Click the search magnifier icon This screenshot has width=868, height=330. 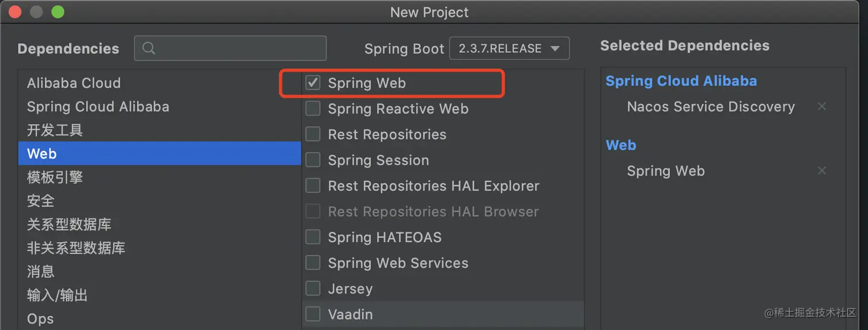pyautogui.click(x=149, y=49)
